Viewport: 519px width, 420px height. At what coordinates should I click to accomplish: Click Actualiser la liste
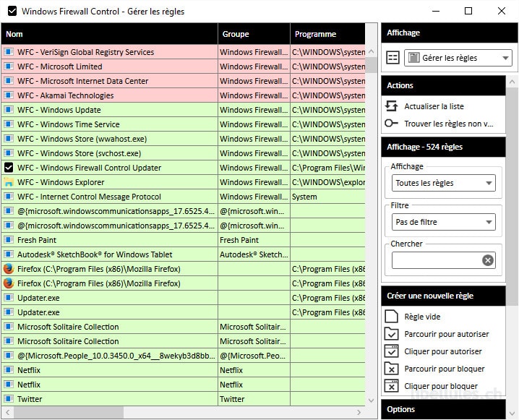(434, 106)
